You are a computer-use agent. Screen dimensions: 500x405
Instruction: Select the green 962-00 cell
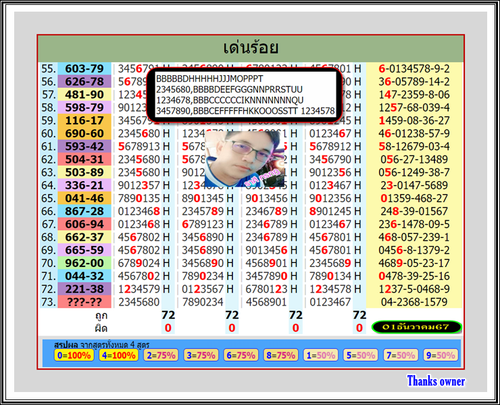pos(84,263)
